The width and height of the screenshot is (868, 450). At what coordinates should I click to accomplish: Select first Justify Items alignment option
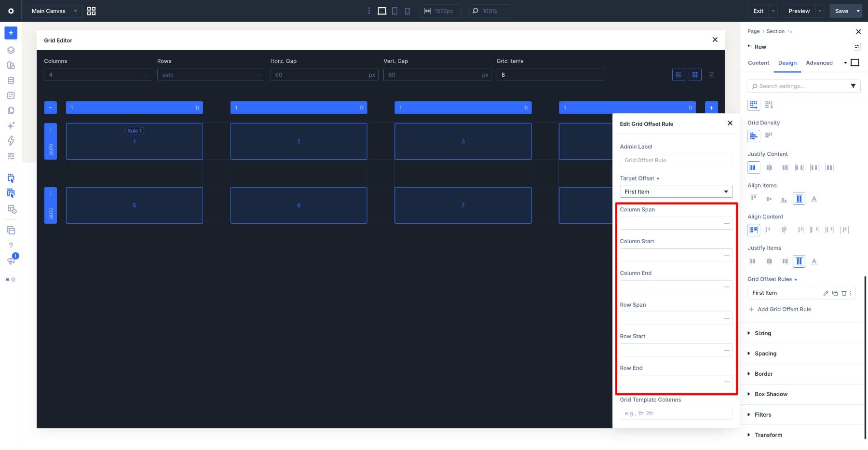coord(753,261)
